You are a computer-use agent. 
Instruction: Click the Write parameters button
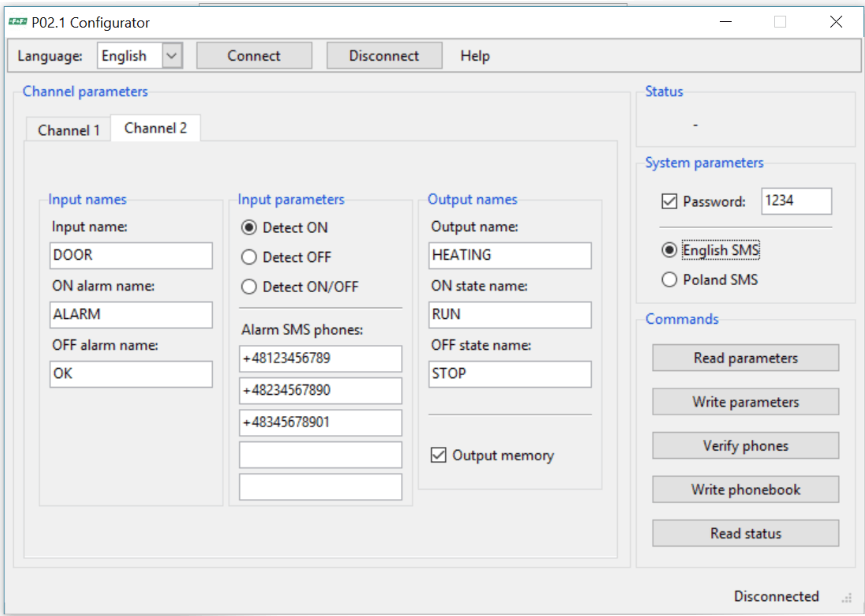tap(746, 401)
